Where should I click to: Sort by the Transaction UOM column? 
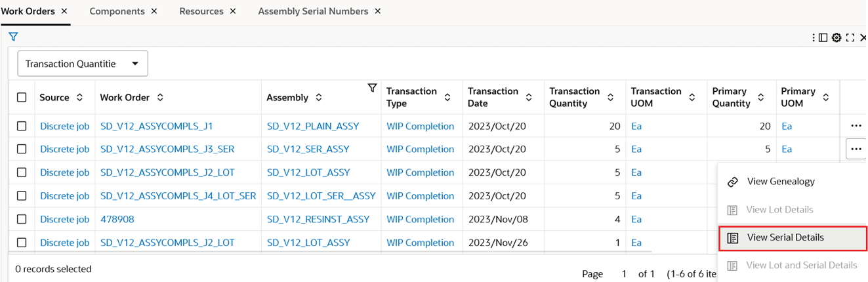(x=692, y=97)
